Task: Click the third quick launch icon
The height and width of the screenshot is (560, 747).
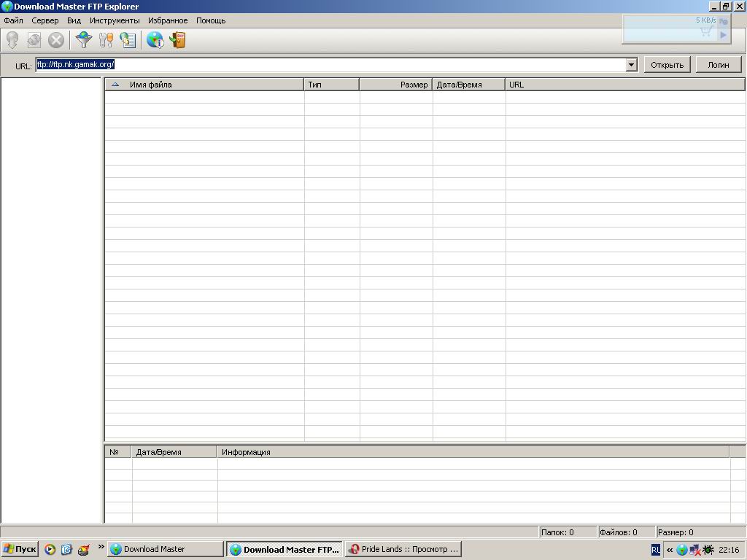Action: (x=83, y=550)
